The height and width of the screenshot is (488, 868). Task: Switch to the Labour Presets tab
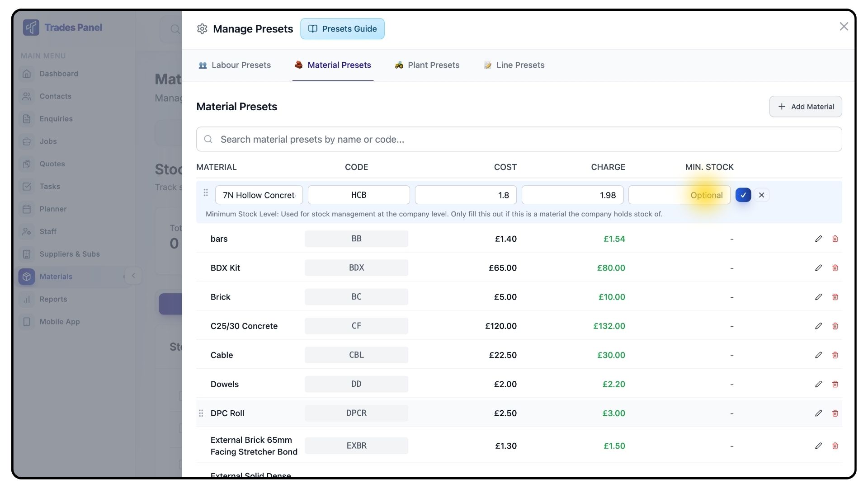pyautogui.click(x=235, y=65)
